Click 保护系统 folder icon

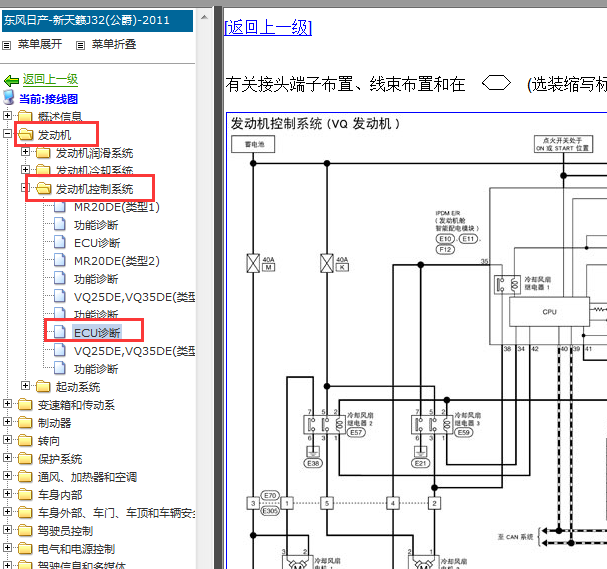[26, 458]
